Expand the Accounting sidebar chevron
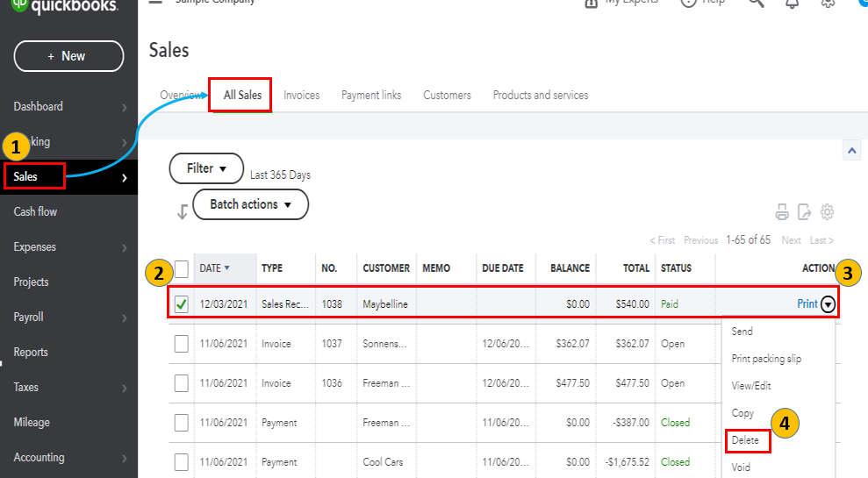This screenshot has width=868, height=478. coord(125,459)
